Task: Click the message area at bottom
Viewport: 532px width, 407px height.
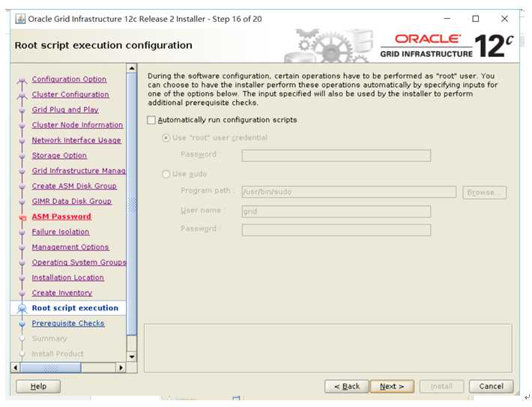Action: (x=328, y=349)
